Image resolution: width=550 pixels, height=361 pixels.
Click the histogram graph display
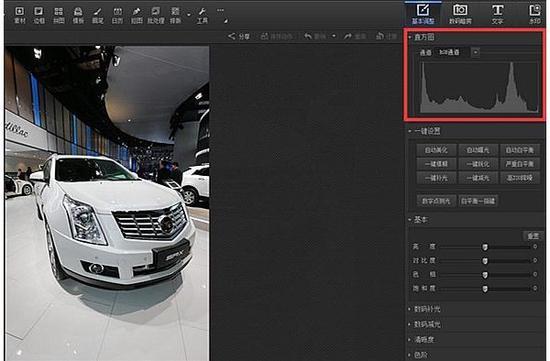[x=479, y=87]
